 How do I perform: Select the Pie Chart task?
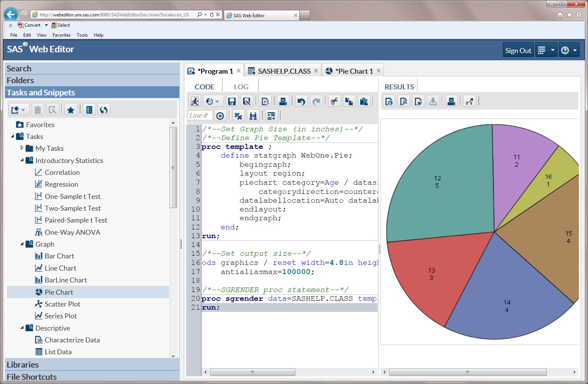point(59,292)
